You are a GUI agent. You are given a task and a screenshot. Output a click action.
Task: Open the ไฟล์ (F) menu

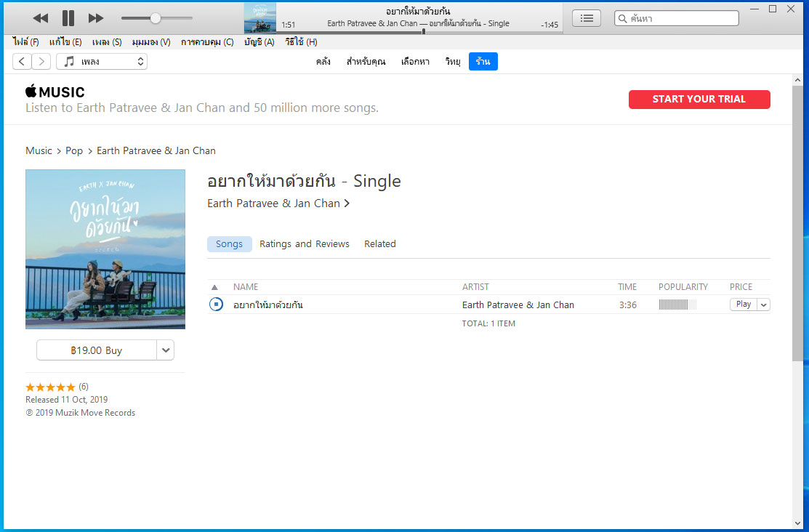pos(25,42)
